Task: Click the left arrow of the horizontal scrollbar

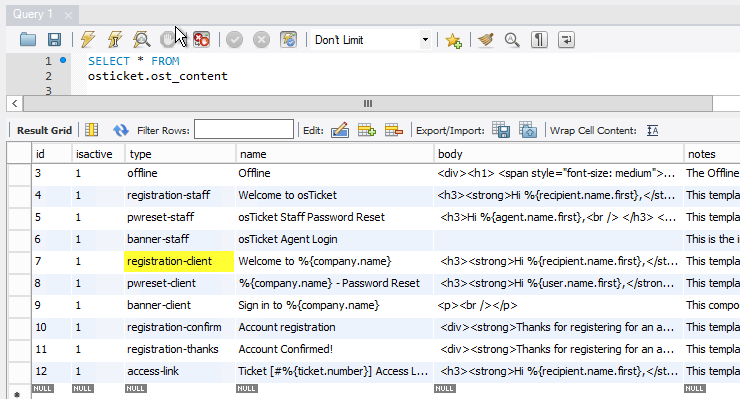Action: click(15, 103)
